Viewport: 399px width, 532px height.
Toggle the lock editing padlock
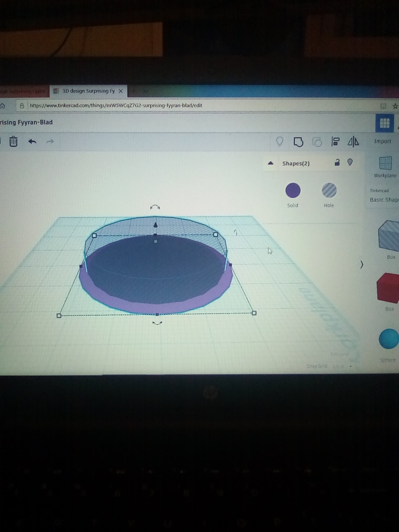(x=337, y=162)
